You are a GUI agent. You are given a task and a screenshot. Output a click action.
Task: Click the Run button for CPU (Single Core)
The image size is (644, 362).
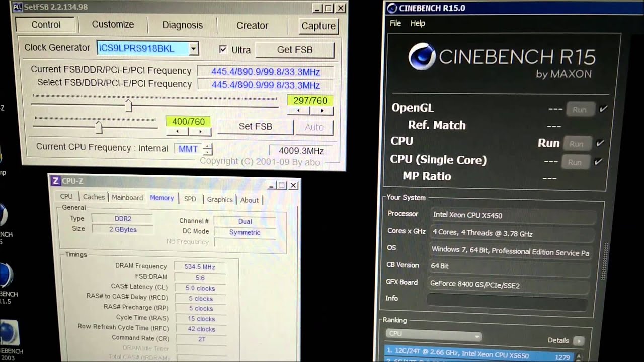click(575, 162)
